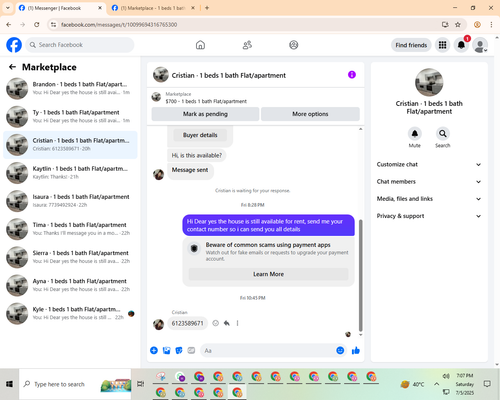Expand Media, files and links section

click(x=429, y=199)
